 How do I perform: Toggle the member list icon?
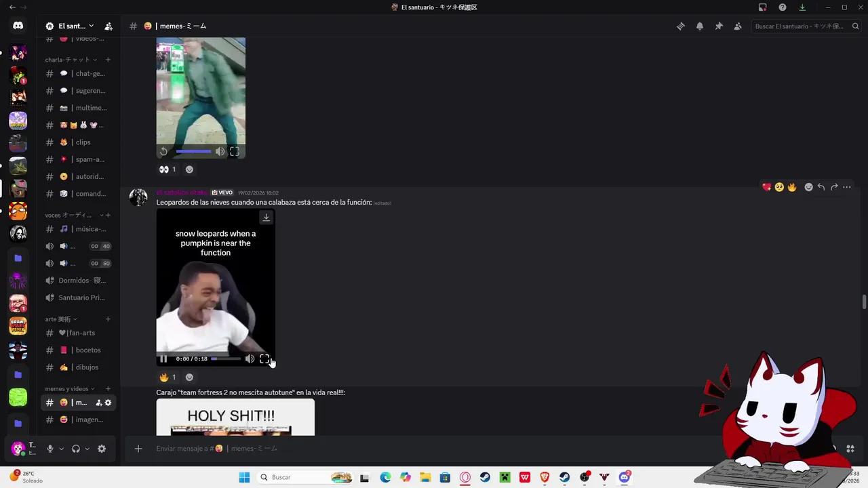click(x=738, y=26)
